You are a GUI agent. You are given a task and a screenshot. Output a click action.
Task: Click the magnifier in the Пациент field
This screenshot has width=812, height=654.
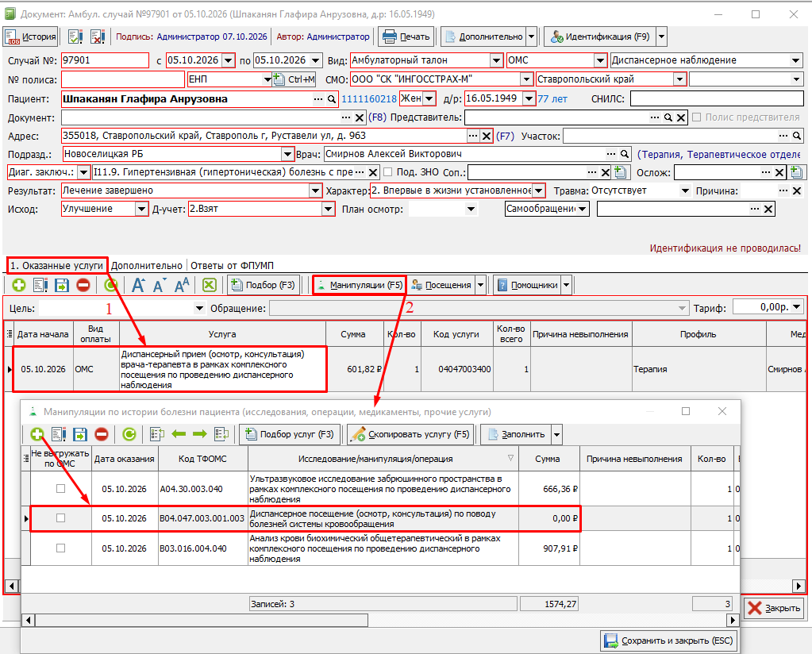point(332,99)
